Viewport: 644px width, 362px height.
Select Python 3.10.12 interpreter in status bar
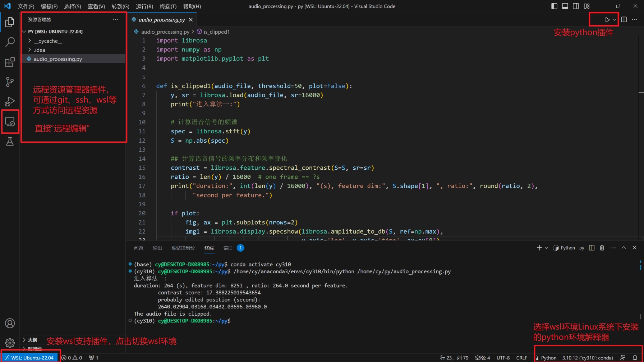pos(587,358)
